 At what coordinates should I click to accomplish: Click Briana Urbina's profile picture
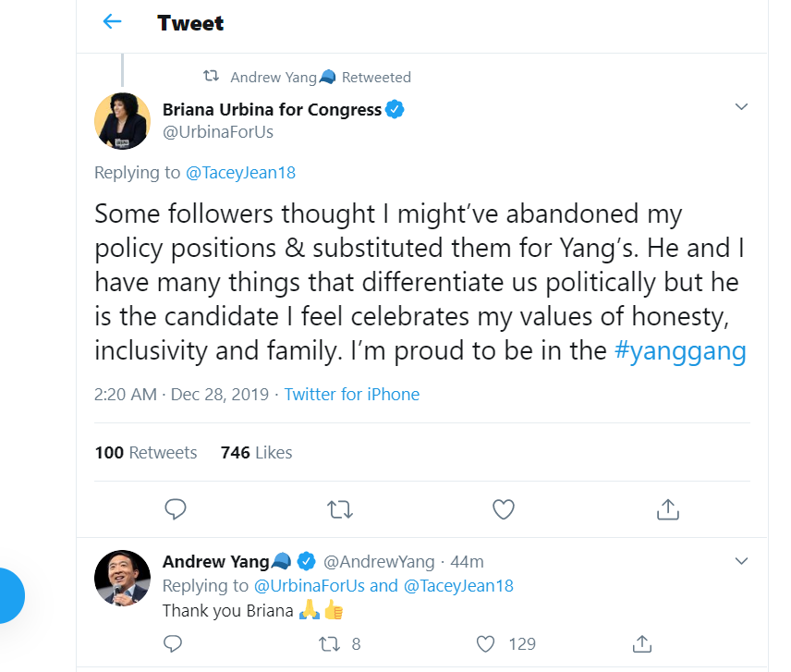click(123, 120)
